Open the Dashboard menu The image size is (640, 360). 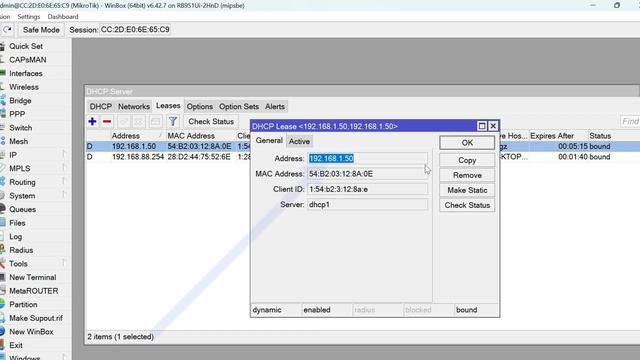(x=63, y=17)
